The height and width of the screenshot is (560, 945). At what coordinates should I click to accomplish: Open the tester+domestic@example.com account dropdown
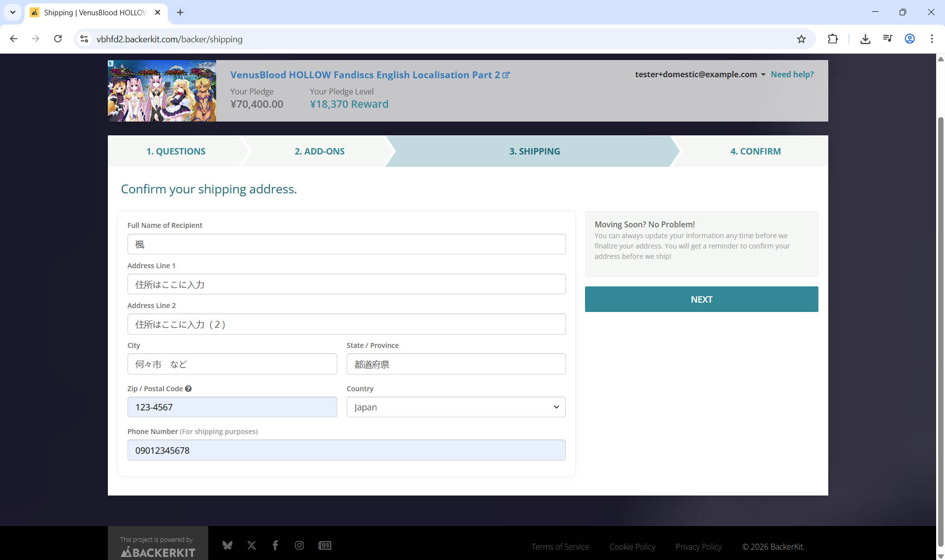pyautogui.click(x=700, y=74)
